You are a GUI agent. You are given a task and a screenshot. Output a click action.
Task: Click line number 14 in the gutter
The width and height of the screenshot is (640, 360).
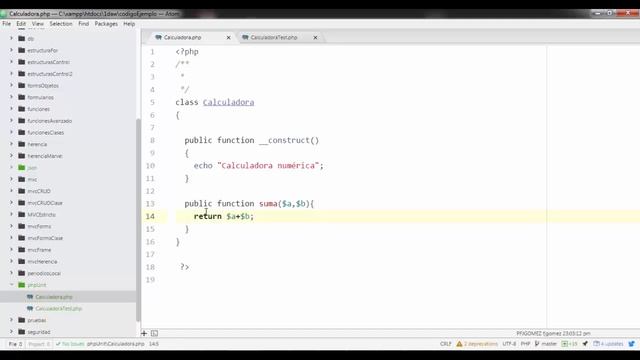[x=150, y=216]
